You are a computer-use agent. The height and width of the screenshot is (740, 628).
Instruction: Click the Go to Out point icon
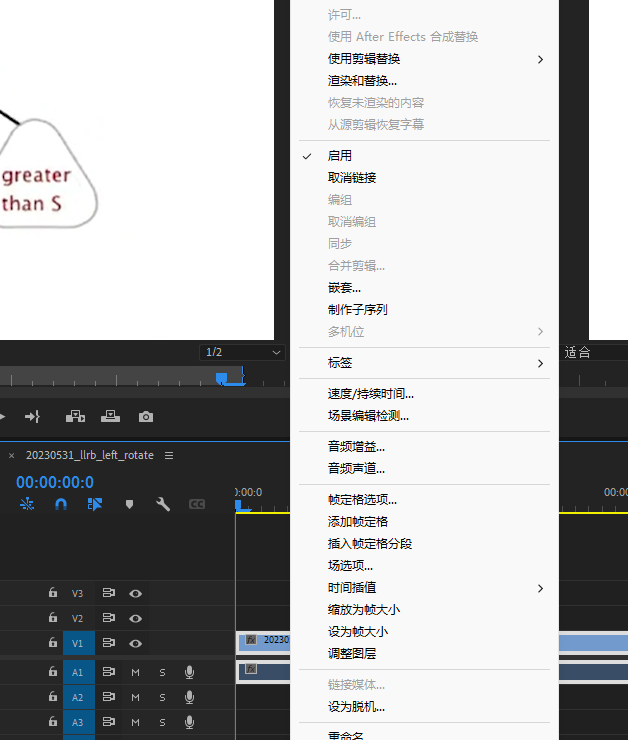pos(32,416)
